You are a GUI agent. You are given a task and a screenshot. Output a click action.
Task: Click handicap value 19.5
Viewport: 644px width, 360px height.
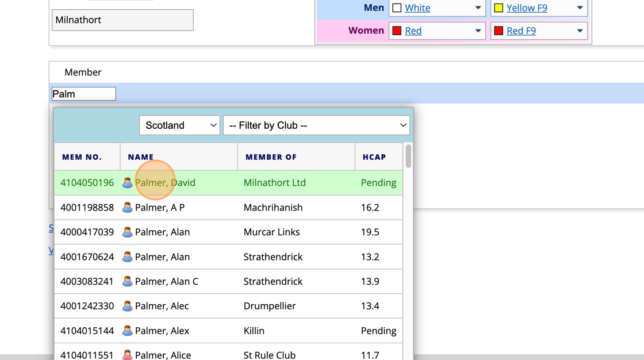pyautogui.click(x=370, y=232)
